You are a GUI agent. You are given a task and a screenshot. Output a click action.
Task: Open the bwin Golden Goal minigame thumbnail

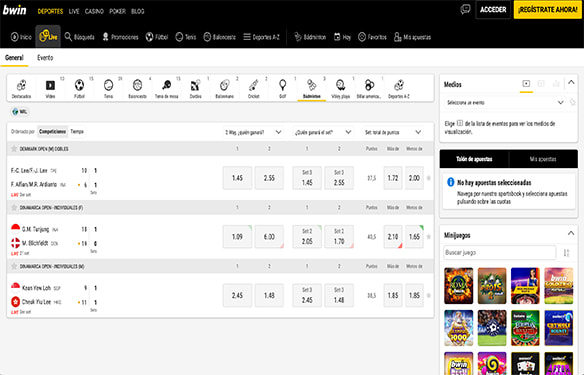(559, 286)
